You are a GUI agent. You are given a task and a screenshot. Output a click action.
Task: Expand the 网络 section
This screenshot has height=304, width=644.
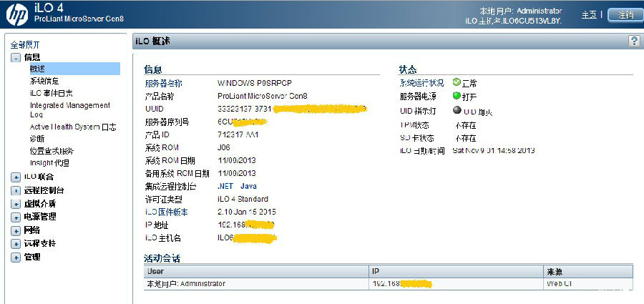click(x=15, y=231)
